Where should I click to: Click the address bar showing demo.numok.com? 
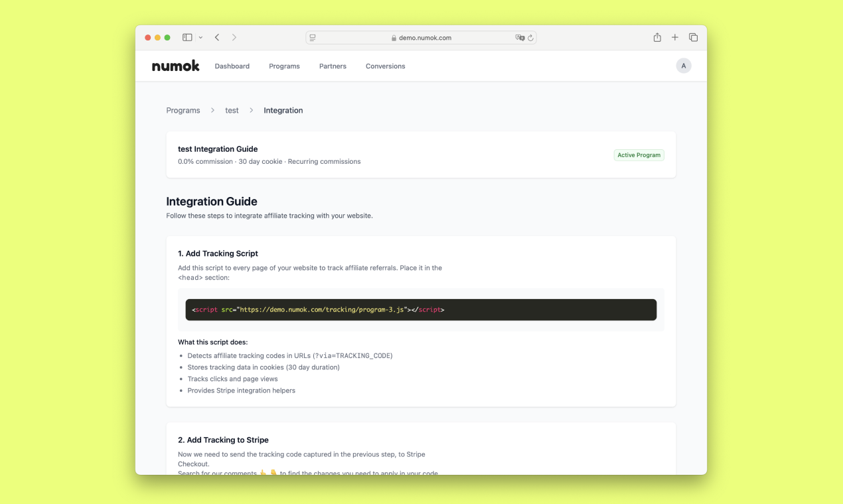(x=421, y=38)
